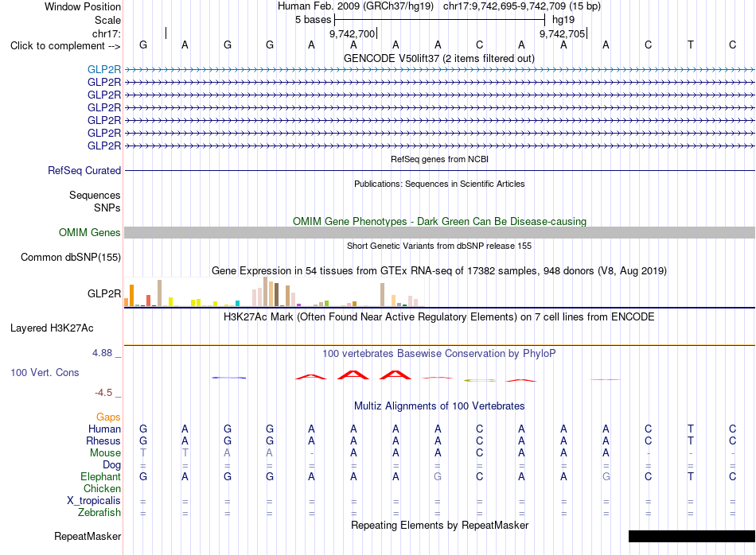Select the black RepeatMasker element block
Viewport: 756px width, 555px height.
click(x=692, y=536)
